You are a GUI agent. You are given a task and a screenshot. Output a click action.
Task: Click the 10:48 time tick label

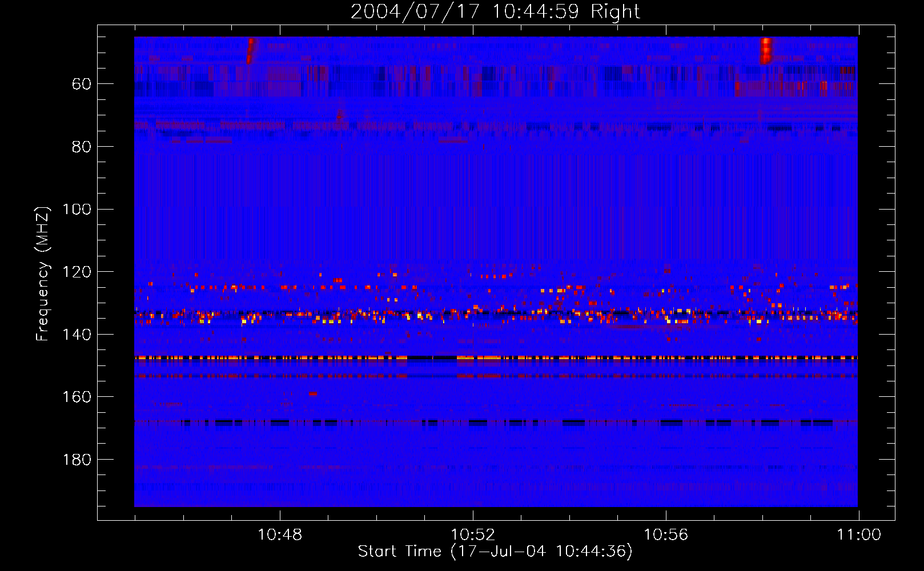pyautogui.click(x=280, y=535)
